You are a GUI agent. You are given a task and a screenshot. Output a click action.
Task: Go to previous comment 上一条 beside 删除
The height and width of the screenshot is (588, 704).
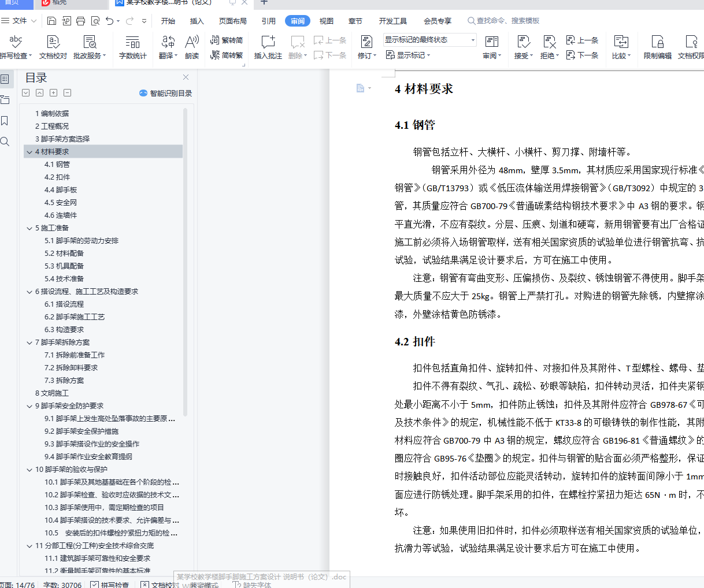click(330, 40)
